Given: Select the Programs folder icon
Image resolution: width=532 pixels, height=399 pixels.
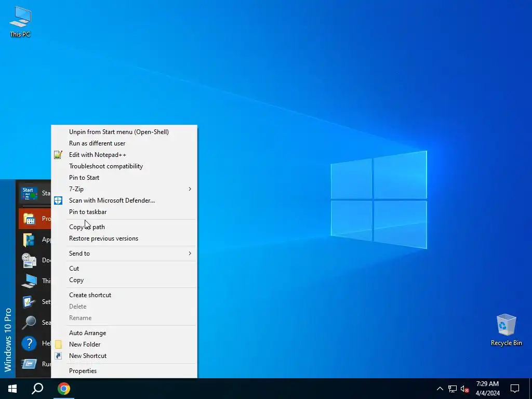Looking at the screenshot, I should [x=30, y=219].
